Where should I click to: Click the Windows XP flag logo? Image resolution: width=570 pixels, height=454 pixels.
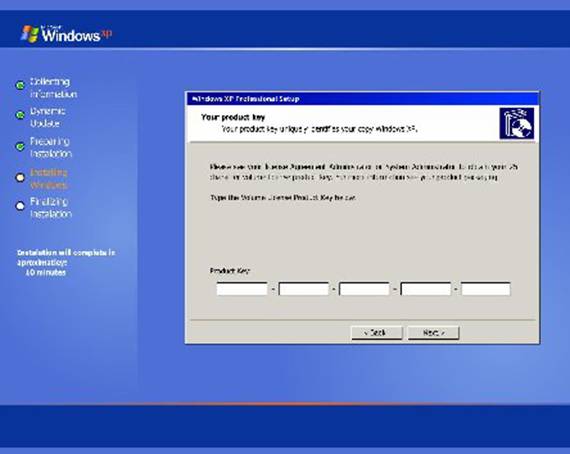click(x=30, y=34)
